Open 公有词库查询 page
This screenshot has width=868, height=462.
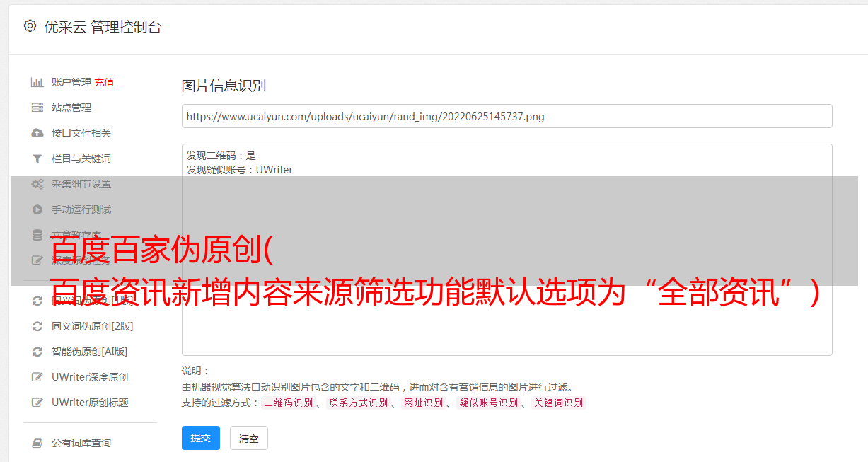[81, 443]
